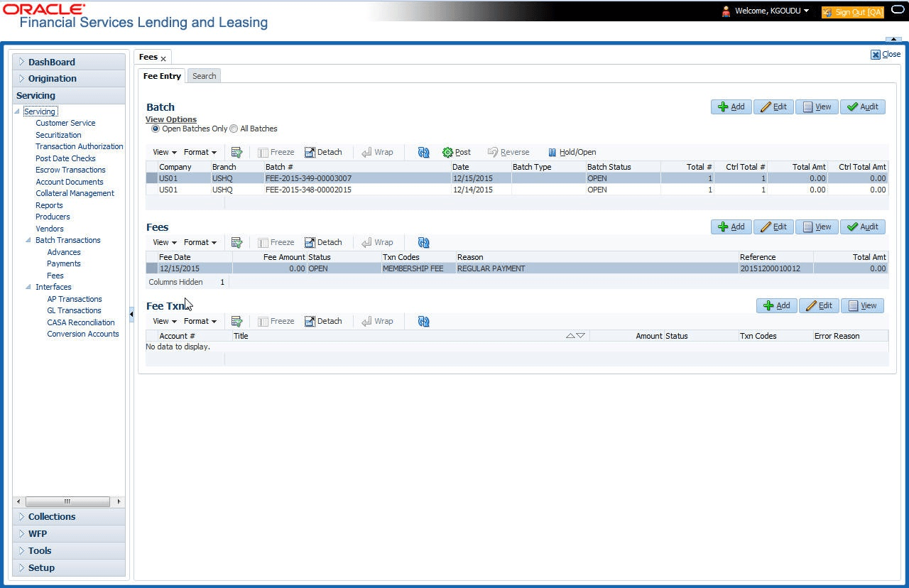Click Wrap in the Batch toolbar

[377, 152]
